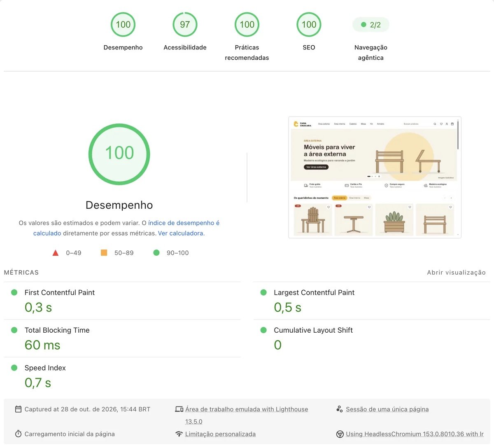The image size is (494, 448).
Task: Click the devices icon by Área de trabalho emulada
Action: [179, 409]
